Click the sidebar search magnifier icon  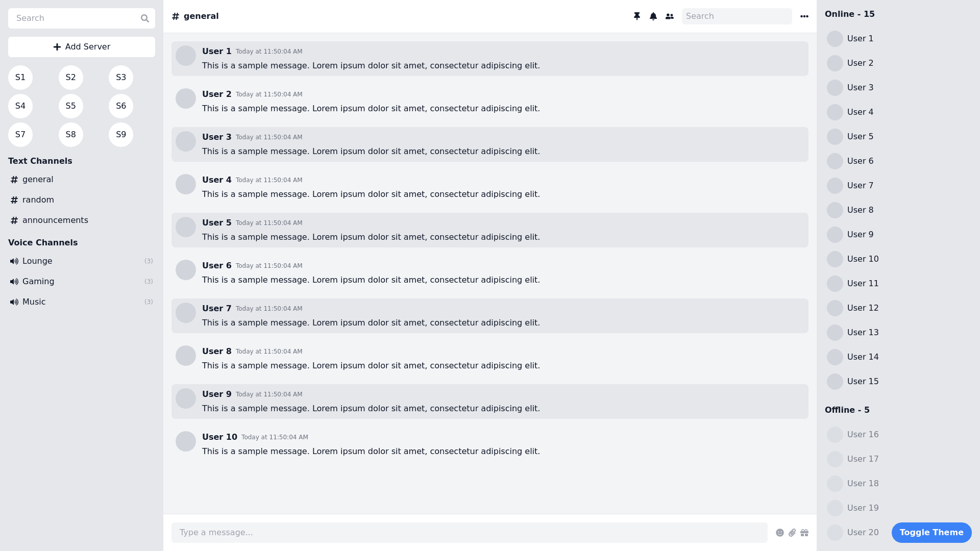145,18
